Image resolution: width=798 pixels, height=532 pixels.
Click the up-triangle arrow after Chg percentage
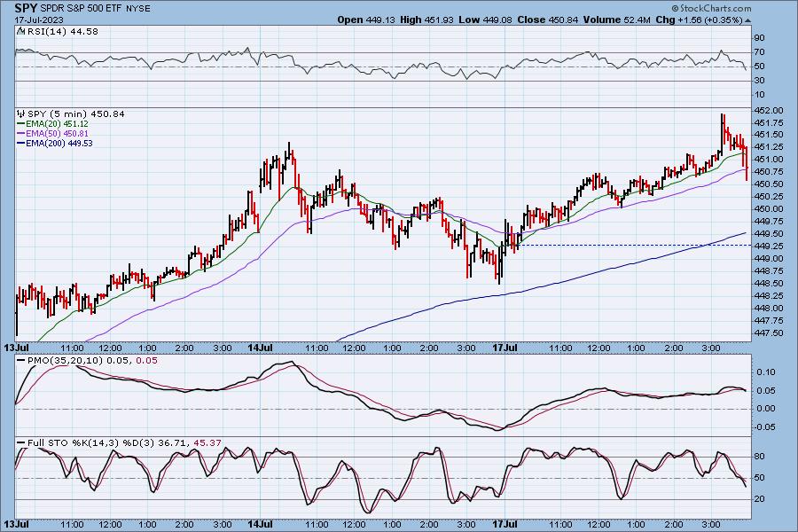(x=748, y=20)
